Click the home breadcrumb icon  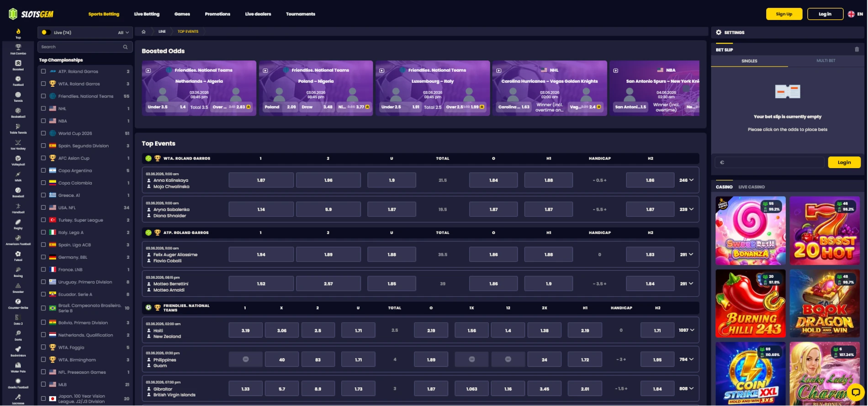pos(143,32)
